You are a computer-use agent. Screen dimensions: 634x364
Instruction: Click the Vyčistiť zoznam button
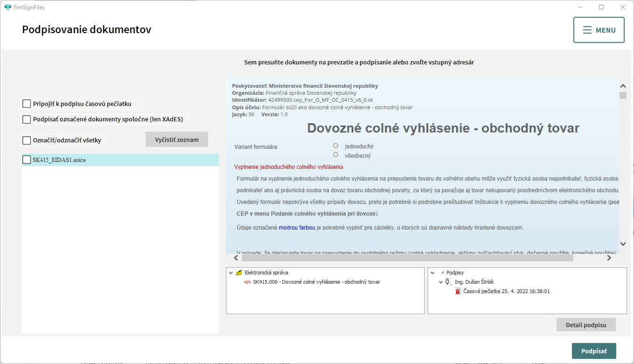pyautogui.click(x=176, y=140)
